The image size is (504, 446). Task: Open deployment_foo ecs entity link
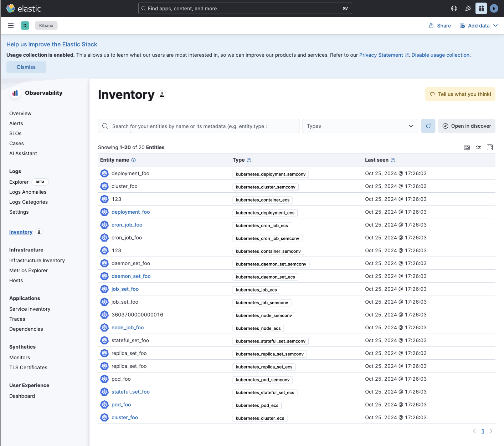pyautogui.click(x=130, y=212)
